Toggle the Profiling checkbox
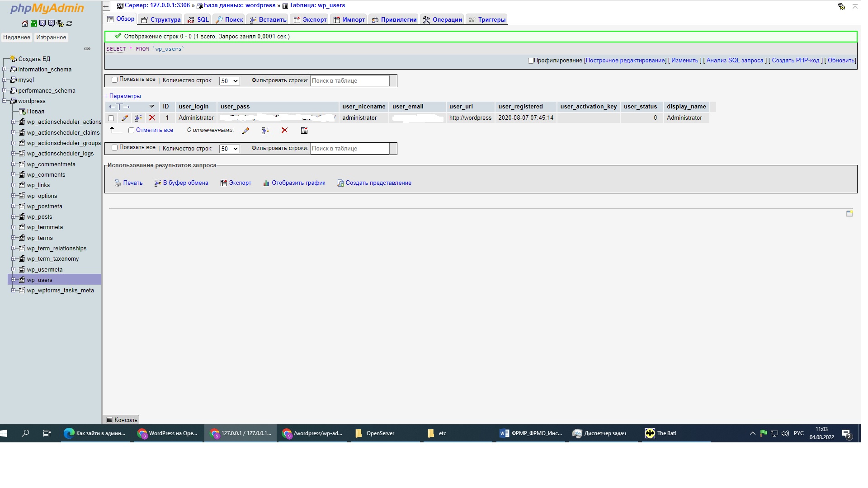868x488 pixels. [x=531, y=61]
